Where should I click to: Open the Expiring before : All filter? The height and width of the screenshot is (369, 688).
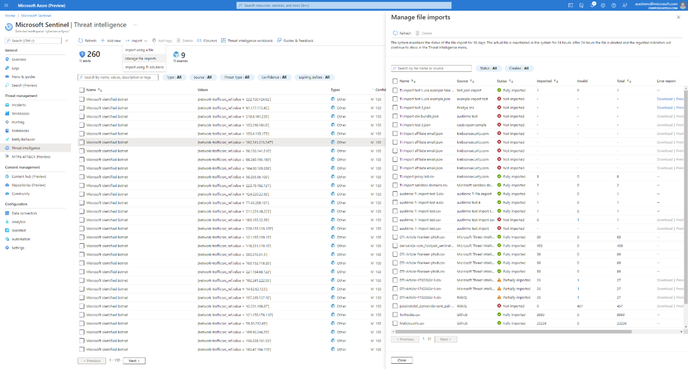314,77
